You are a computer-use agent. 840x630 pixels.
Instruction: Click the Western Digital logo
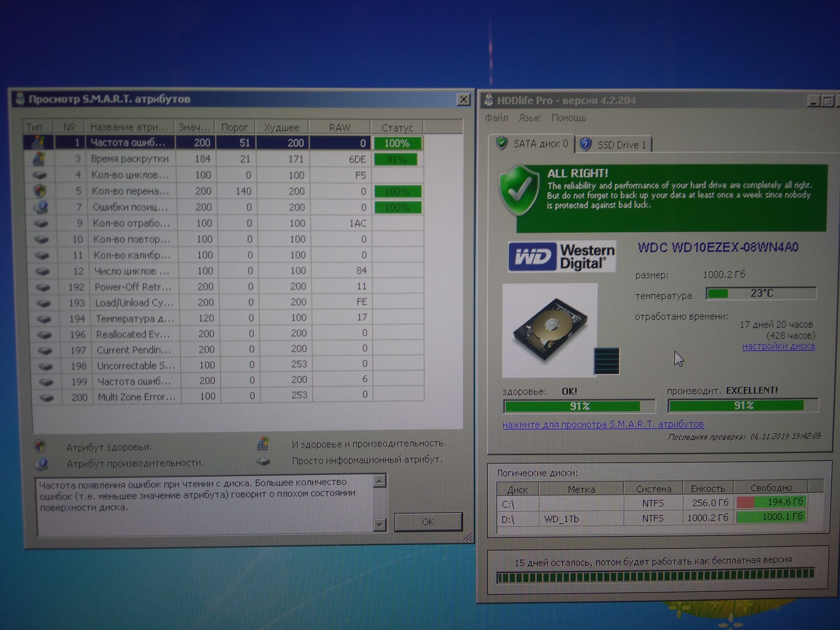562,257
